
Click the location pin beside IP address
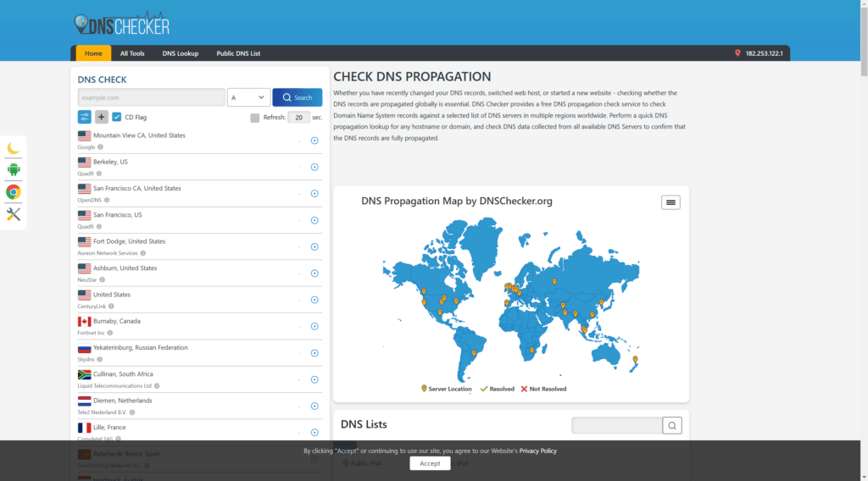click(x=737, y=53)
